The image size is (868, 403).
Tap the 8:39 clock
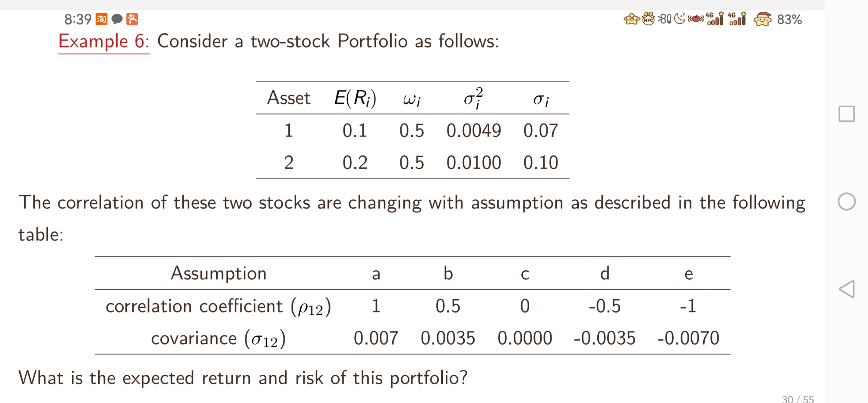pyautogui.click(x=78, y=19)
